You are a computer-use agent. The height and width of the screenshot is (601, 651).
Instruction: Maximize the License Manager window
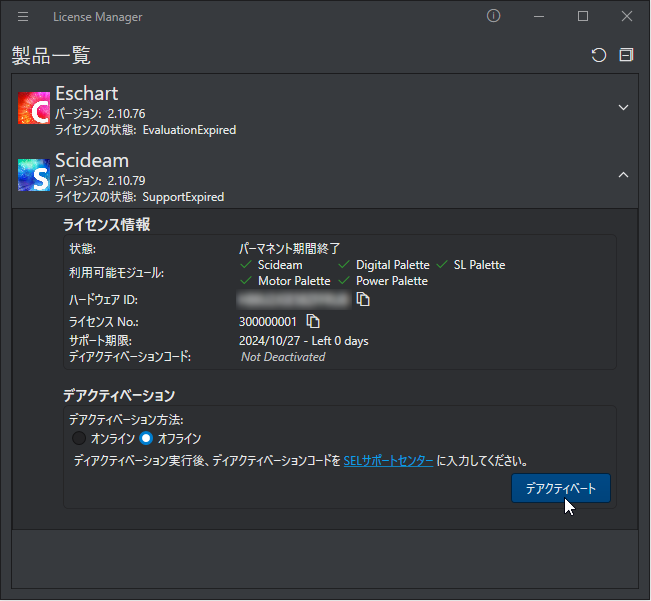pos(583,17)
